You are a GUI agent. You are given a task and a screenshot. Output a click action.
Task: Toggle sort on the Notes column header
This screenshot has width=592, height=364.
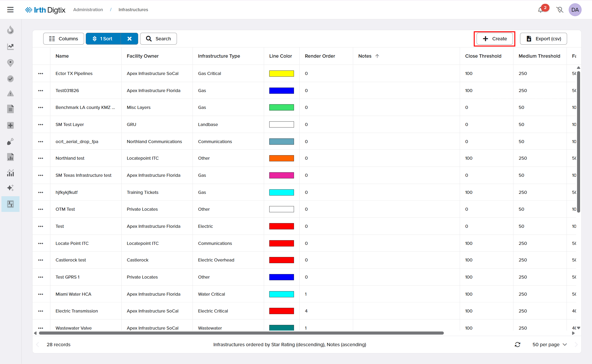coord(365,56)
